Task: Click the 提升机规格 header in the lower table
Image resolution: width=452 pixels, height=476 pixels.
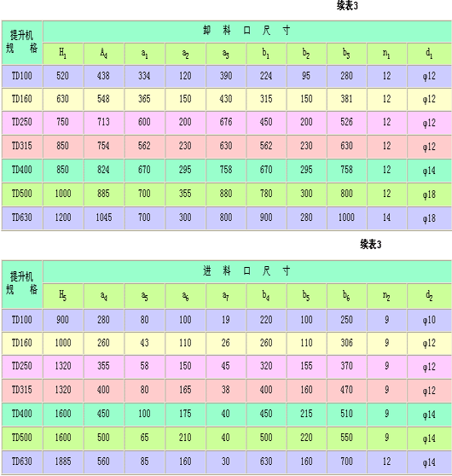Action: (x=22, y=284)
